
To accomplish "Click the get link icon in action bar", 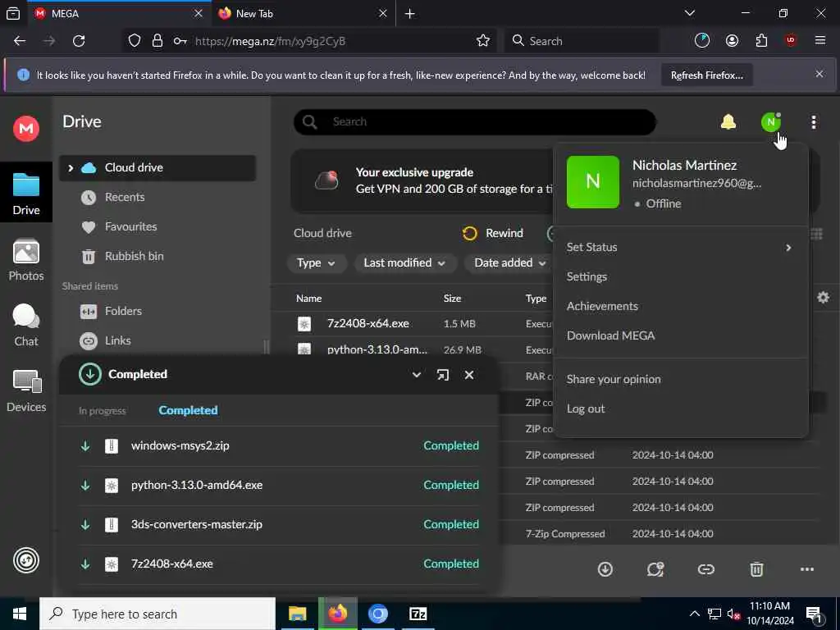I will [705, 569].
